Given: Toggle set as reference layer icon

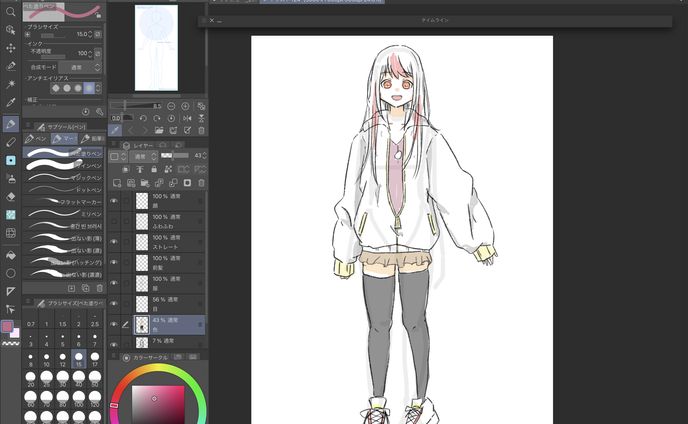Looking at the screenshot, I should point(140,169).
